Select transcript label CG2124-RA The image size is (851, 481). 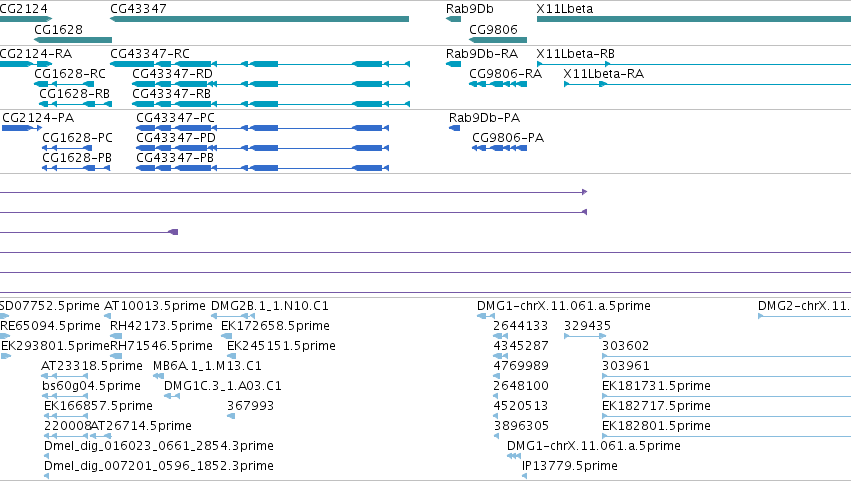point(36,54)
